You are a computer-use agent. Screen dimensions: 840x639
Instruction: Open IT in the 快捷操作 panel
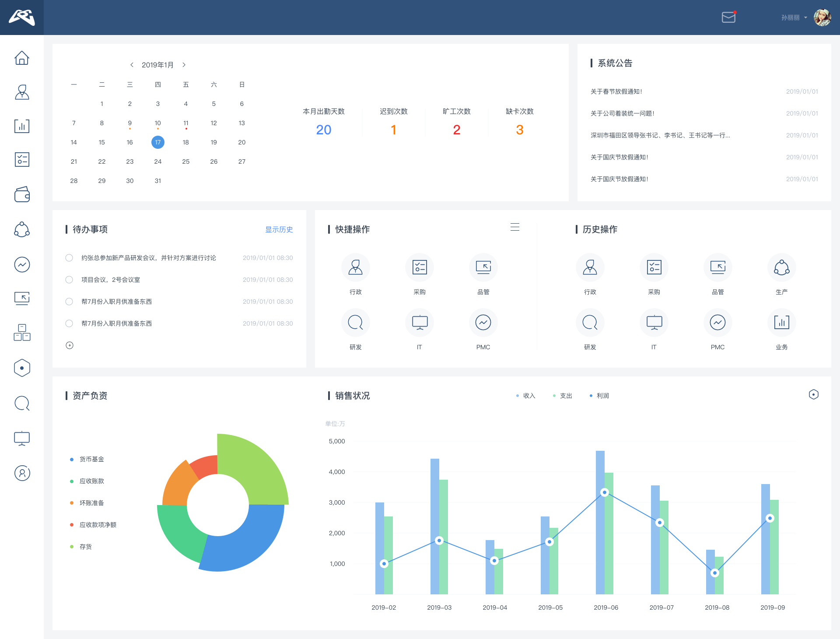420,330
